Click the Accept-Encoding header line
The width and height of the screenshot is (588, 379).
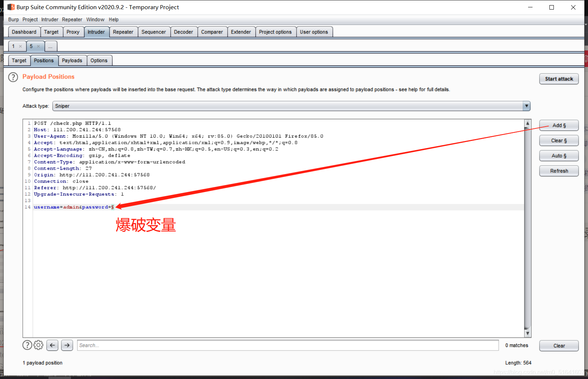pyautogui.click(x=82, y=155)
